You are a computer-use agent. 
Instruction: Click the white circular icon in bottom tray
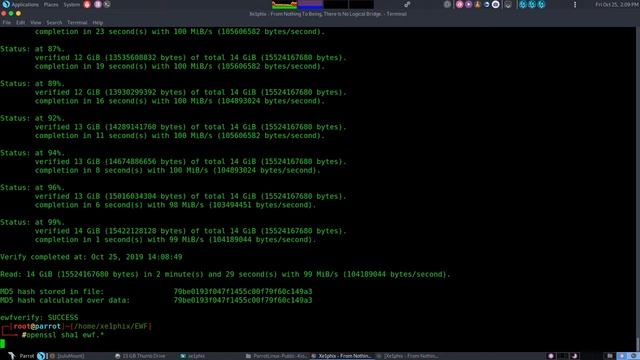point(551,356)
